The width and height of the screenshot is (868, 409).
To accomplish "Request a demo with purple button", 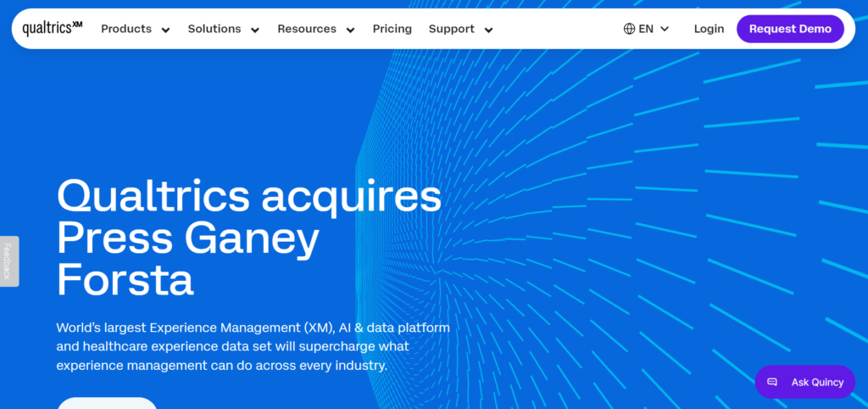I will click(x=790, y=29).
